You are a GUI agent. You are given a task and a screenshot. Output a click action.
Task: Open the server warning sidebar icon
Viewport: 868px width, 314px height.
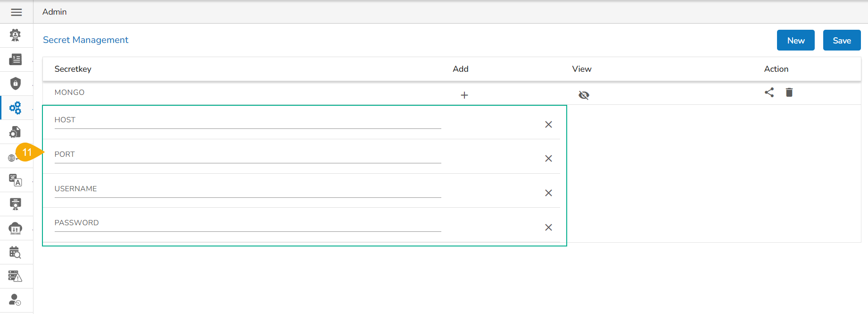[16, 276]
